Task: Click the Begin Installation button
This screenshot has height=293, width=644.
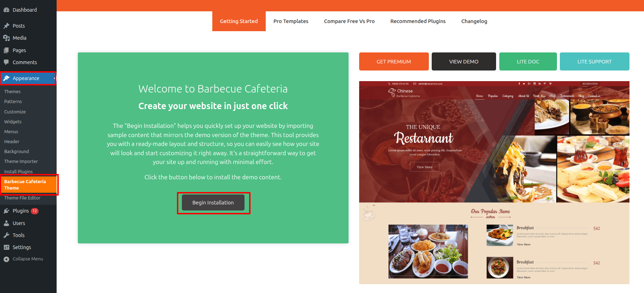Action: point(213,203)
